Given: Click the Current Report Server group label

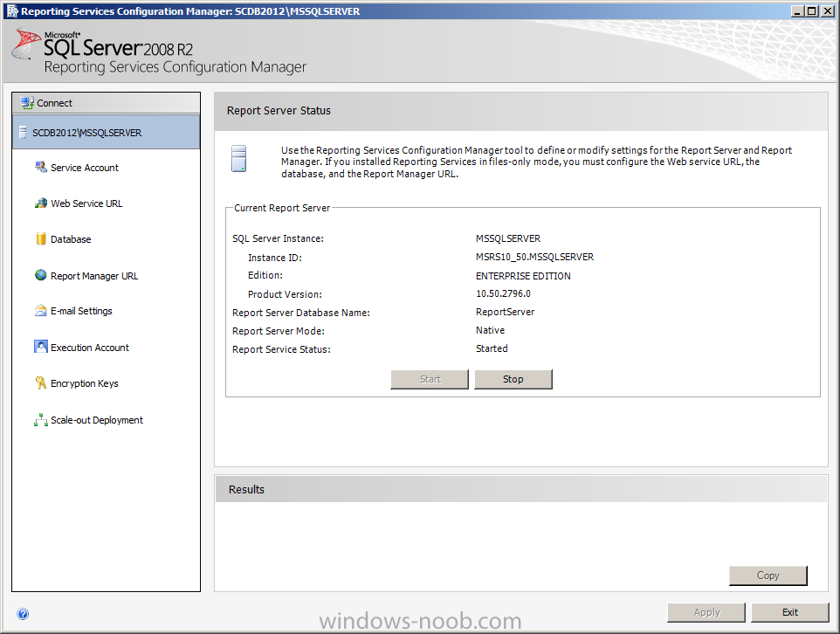Looking at the screenshot, I should point(282,208).
